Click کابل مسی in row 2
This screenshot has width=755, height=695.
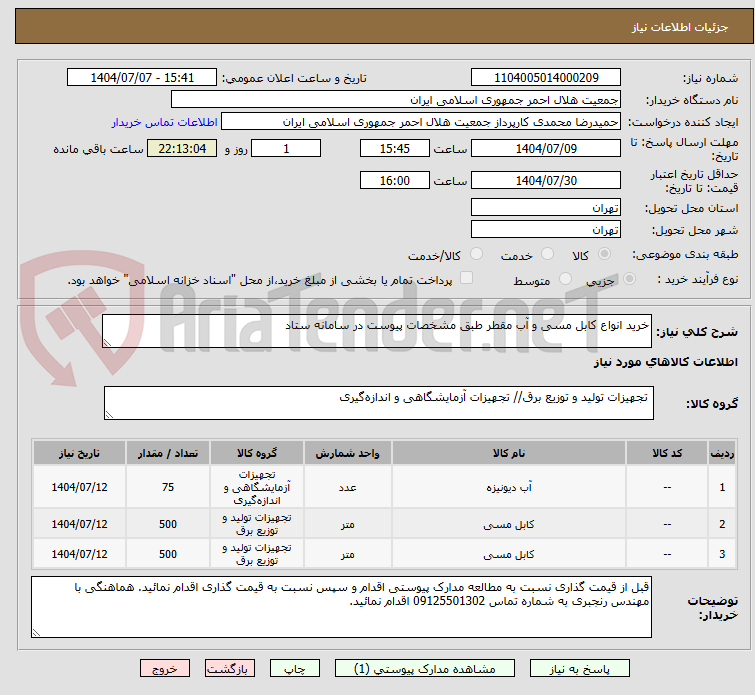509,524
